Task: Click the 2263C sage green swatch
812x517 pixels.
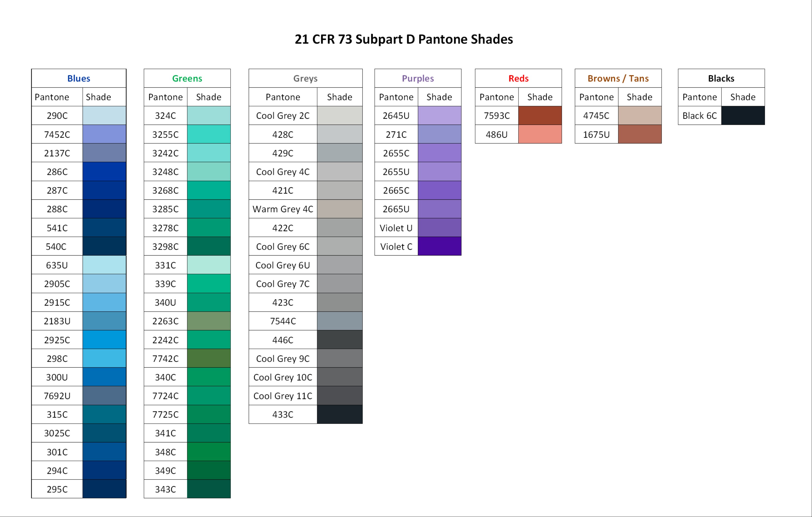Action: click(209, 321)
